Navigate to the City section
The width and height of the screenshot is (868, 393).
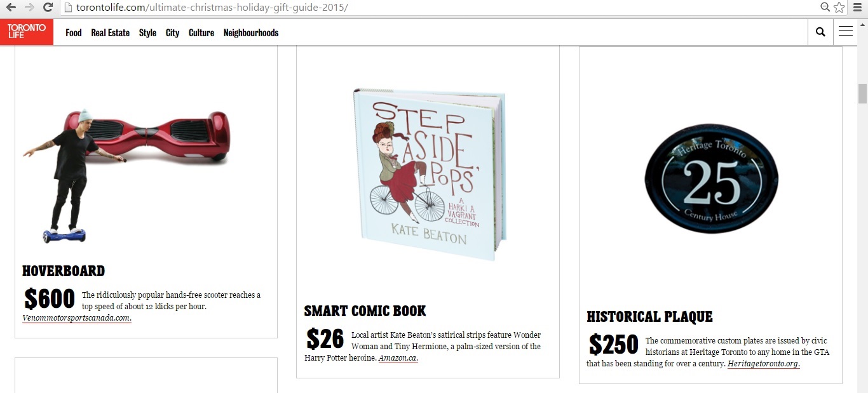pyautogui.click(x=172, y=33)
